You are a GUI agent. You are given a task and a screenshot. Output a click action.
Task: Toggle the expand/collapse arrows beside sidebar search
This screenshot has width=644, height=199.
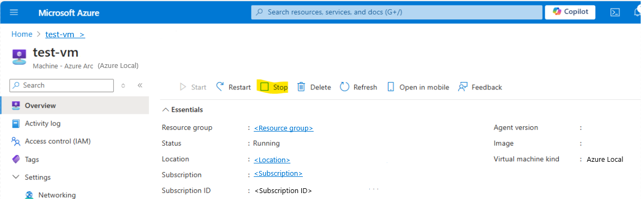123,85
